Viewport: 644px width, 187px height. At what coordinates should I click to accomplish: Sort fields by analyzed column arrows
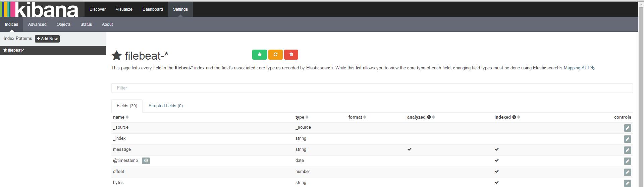tap(433, 117)
